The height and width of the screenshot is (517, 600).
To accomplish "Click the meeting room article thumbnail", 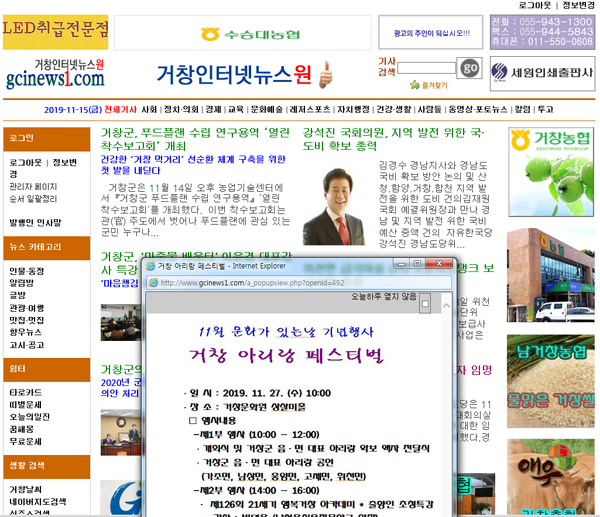I will [x=121, y=322].
